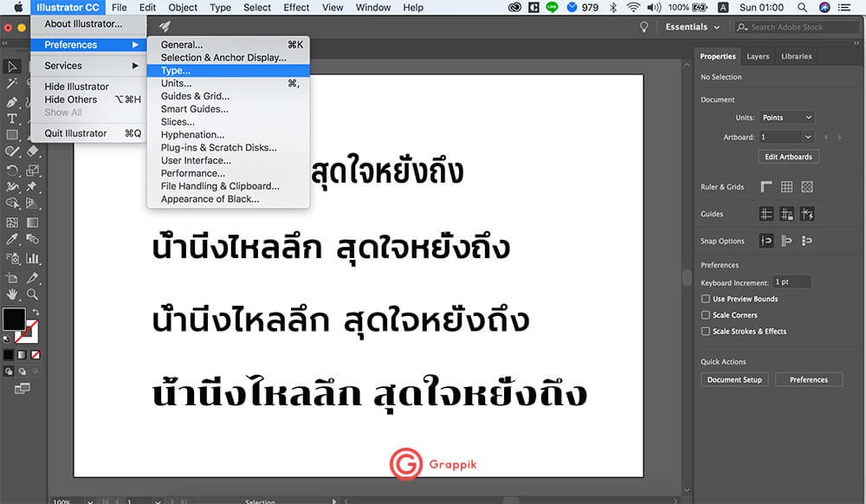Open the Units dropdown showing Points

(x=786, y=117)
